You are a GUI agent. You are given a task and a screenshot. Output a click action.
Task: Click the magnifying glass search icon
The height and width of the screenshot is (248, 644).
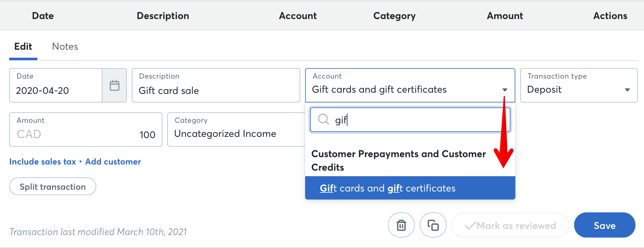click(x=323, y=120)
